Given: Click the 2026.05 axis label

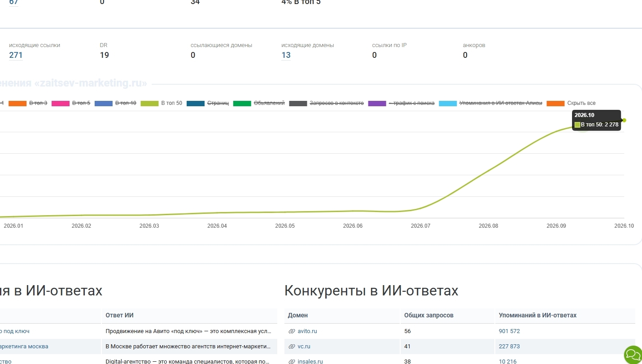Looking at the screenshot, I should [285, 226].
